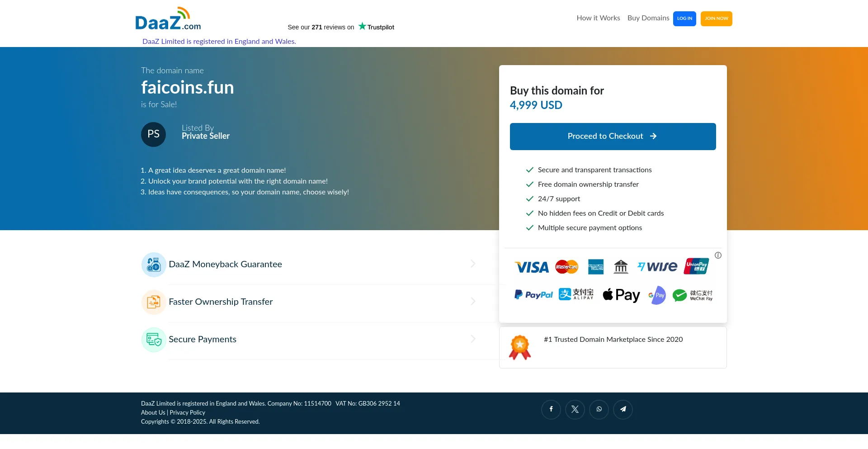868x449 pixels.
Task: Open Trustpilot reviews link
Action: click(341, 27)
